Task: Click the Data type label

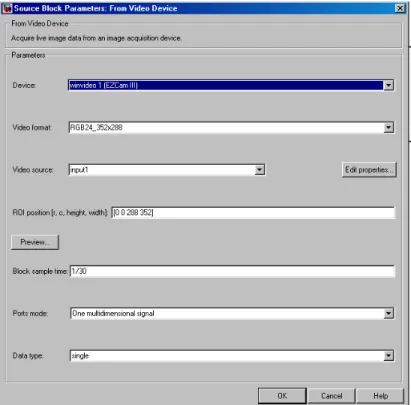Action: [x=28, y=356]
